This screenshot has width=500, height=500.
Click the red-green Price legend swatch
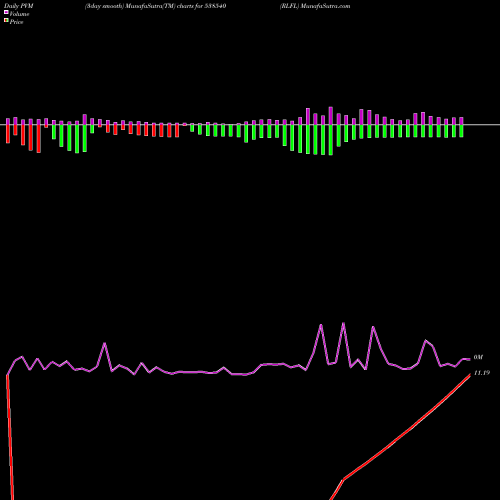pyautogui.click(x=6, y=21)
